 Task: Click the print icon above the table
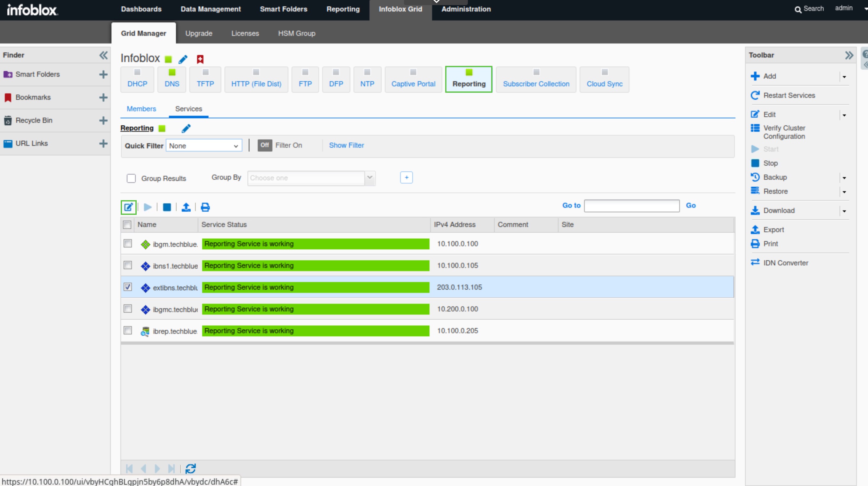tap(205, 207)
